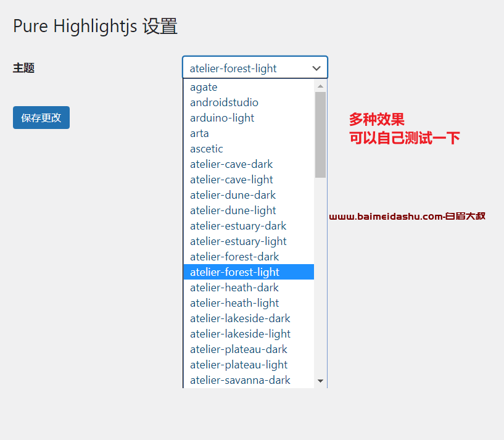The height and width of the screenshot is (440, 504).
Task: Click the Pure Highlightjs 设置 page heading
Action: (95, 26)
